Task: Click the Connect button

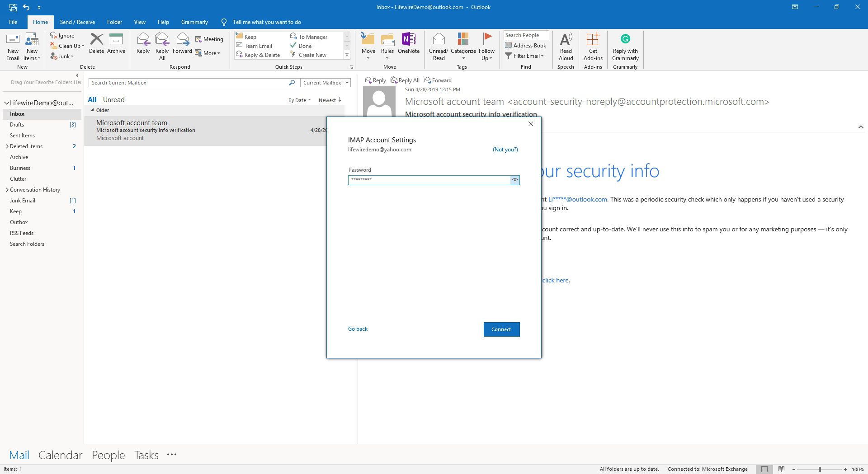Action: [501, 329]
